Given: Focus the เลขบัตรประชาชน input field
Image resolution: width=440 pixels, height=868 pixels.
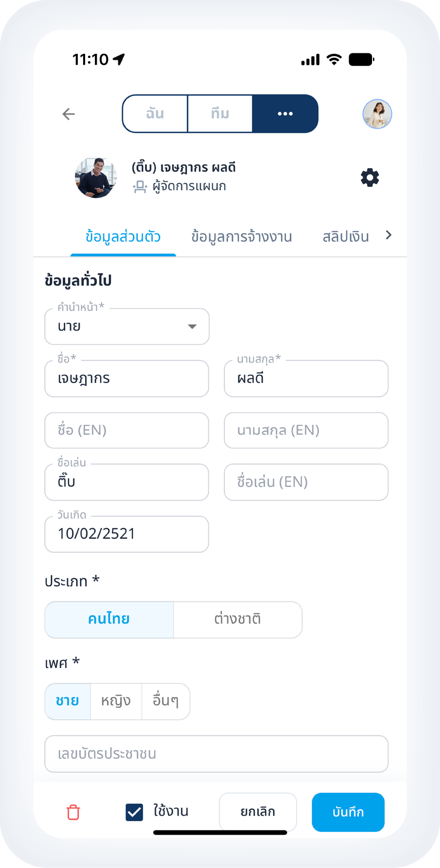Looking at the screenshot, I should (217, 754).
